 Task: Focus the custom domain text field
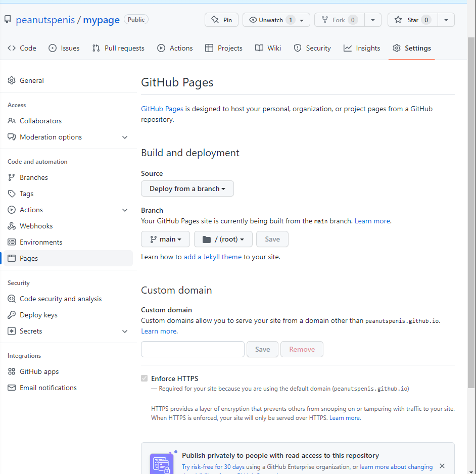(193, 349)
